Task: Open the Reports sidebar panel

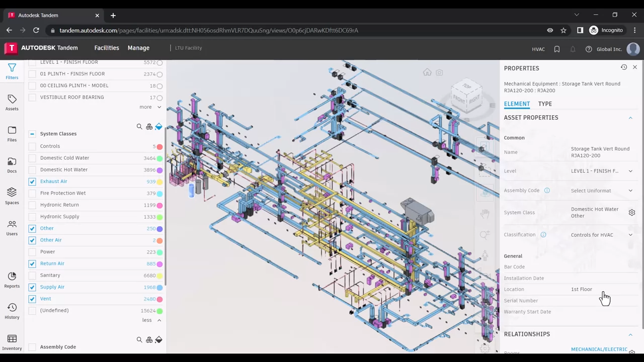Action: coord(12,280)
